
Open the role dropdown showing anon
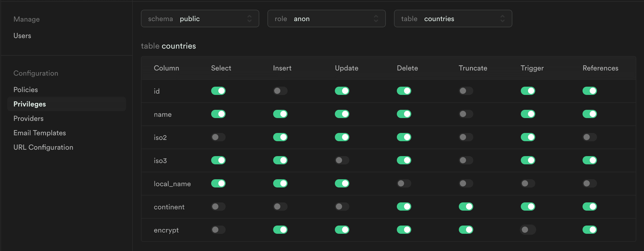click(x=326, y=19)
